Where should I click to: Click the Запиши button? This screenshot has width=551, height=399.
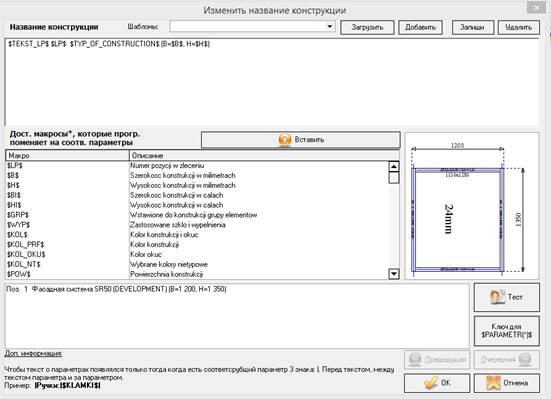(x=473, y=27)
